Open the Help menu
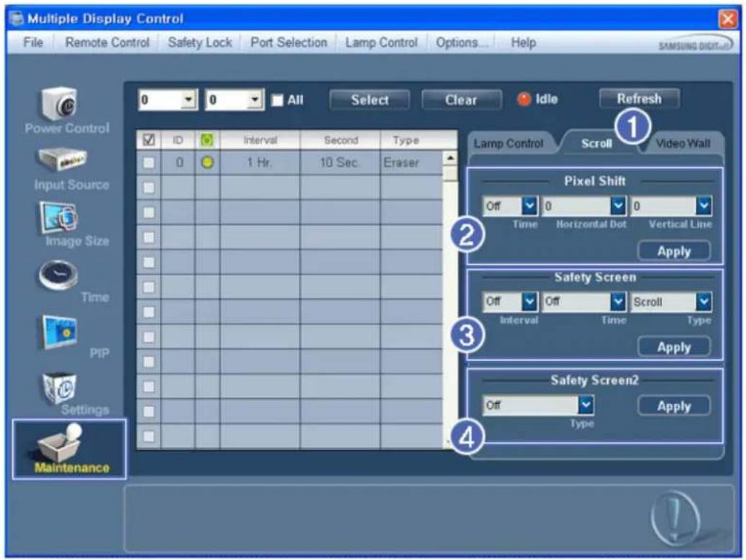Screen dimensions: 746x560 click(523, 42)
